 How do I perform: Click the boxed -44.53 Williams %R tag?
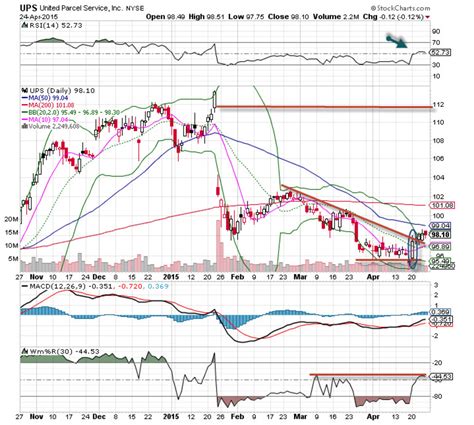442,376
